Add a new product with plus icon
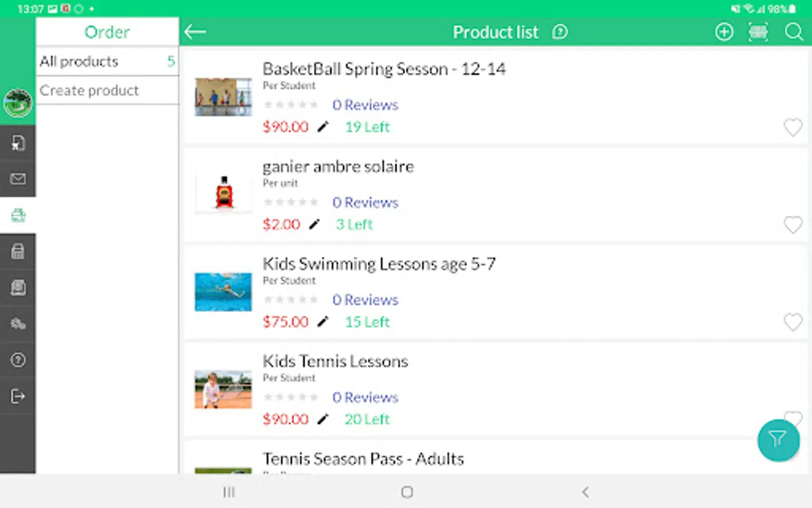This screenshot has height=508, width=812. pyautogui.click(x=724, y=32)
